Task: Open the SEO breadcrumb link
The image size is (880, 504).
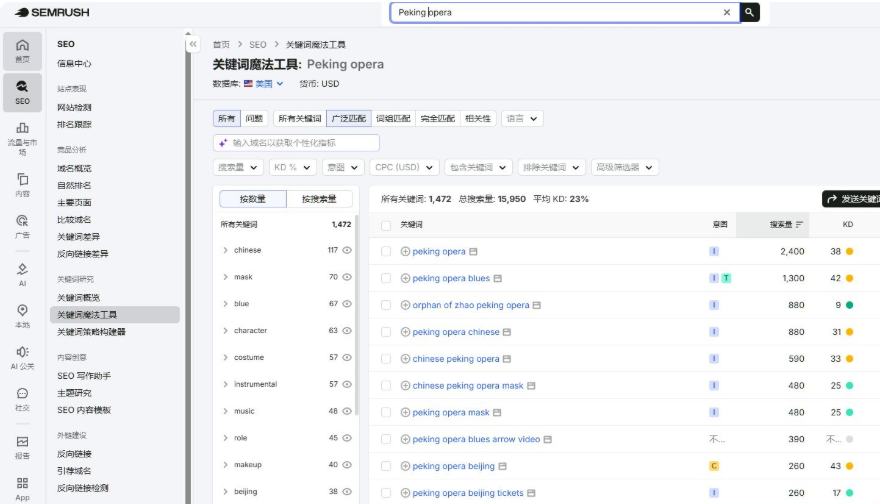Action: tap(258, 44)
